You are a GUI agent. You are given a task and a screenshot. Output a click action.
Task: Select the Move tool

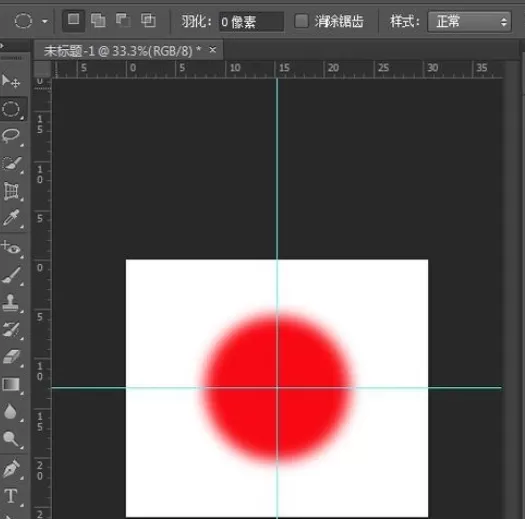[11, 81]
